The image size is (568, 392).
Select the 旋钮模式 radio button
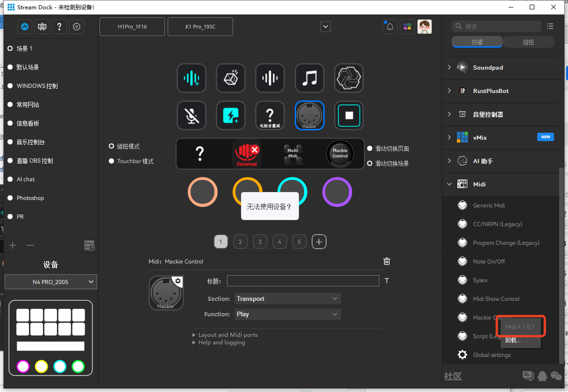112,146
